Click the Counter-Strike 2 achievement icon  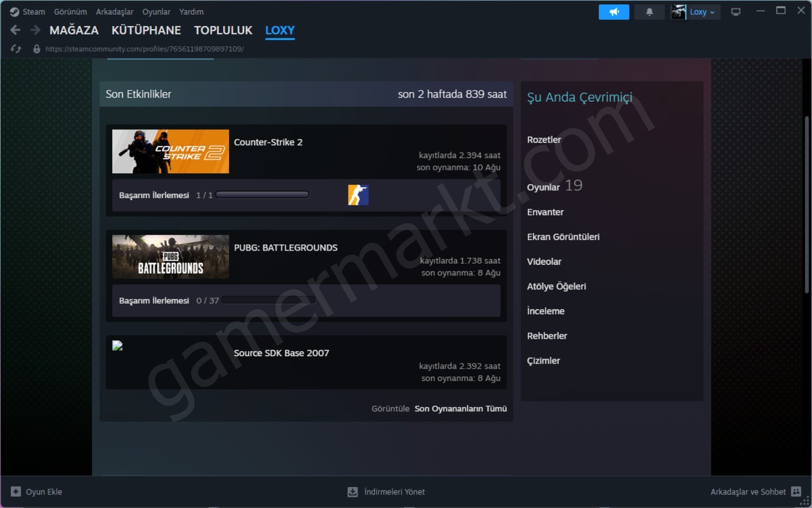point(358,195)
